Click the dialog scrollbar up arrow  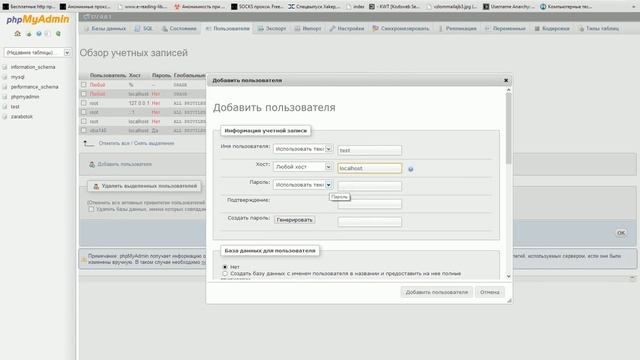tap(509, 90)
